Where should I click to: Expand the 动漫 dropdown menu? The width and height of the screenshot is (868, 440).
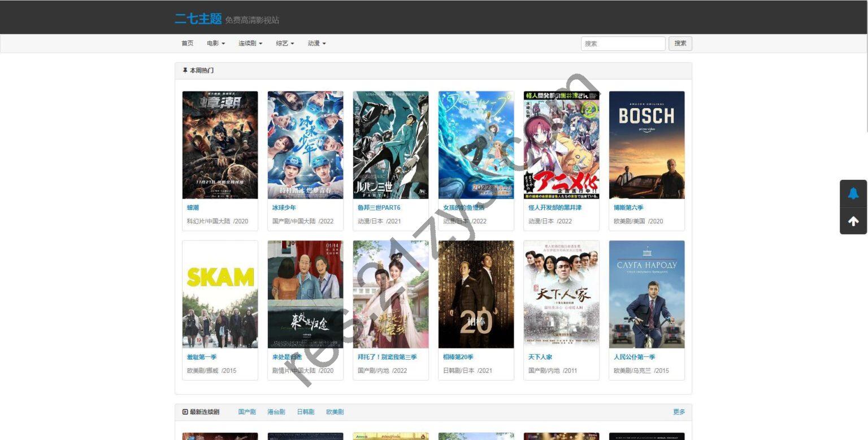pyautogui.click(x=316, y=44)
